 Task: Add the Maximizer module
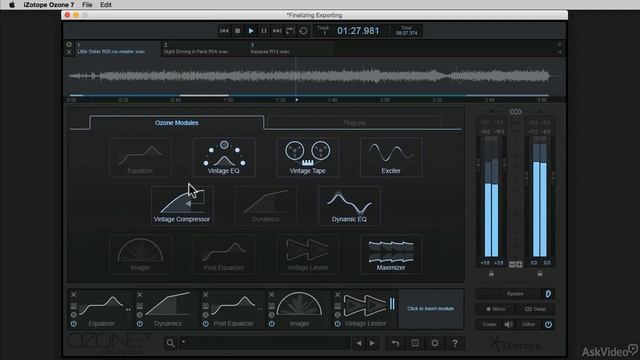[x=391, y=254]
